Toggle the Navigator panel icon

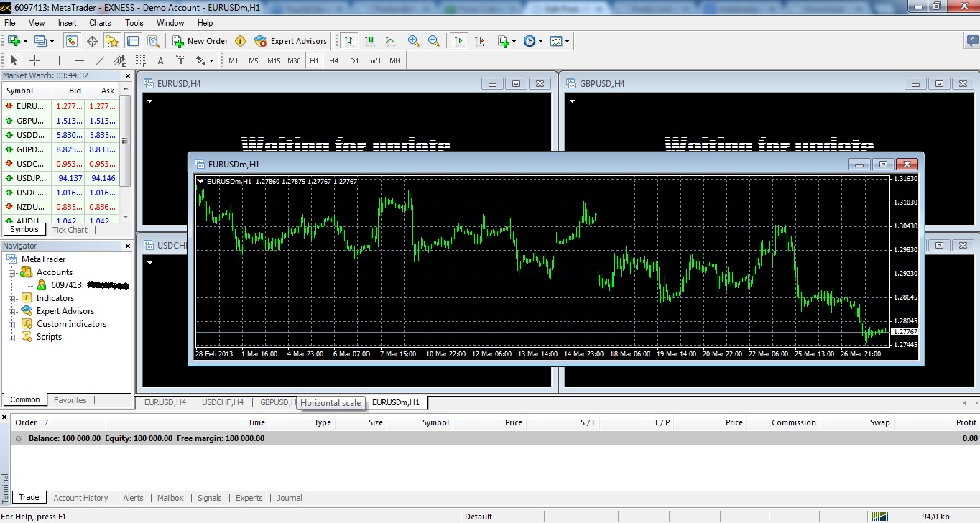112,41
